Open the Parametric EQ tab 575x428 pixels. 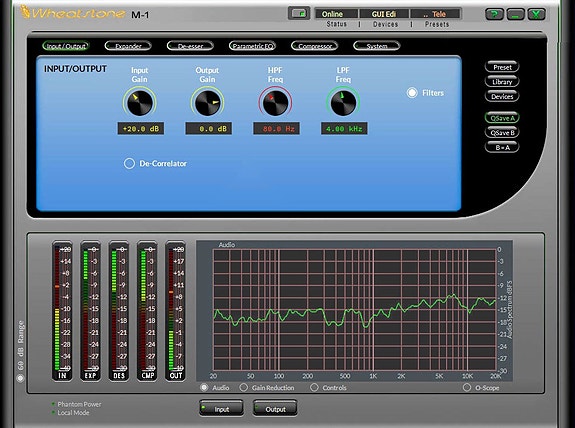click(x=252, y=46)
